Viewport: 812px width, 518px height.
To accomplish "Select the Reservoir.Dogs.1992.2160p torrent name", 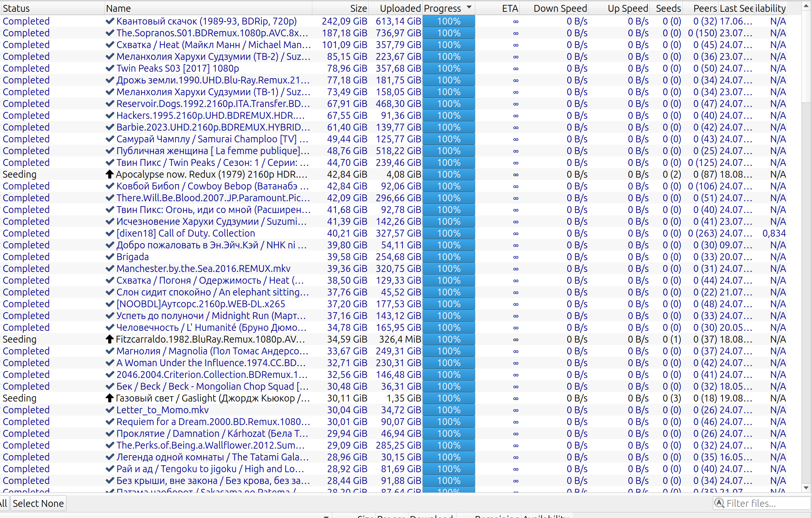I will [x=213, y=103].
